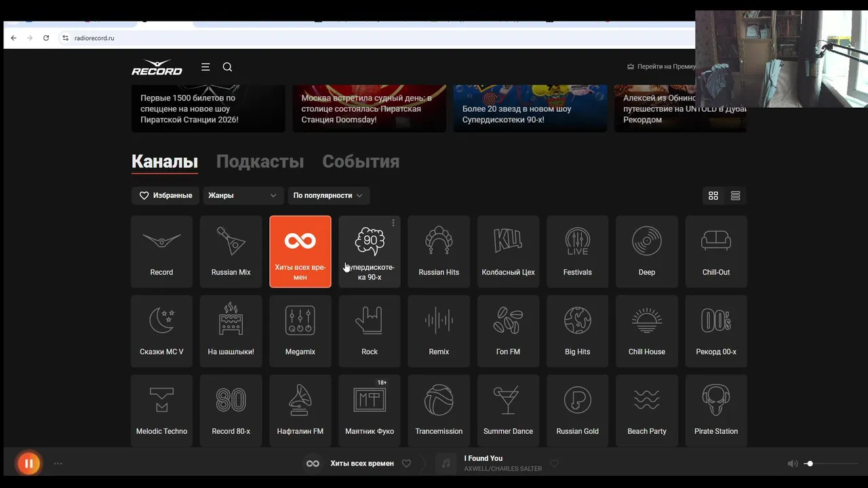868x488 pixels.
Task: Play the Russian Mix channel
Action: point(231,251)
